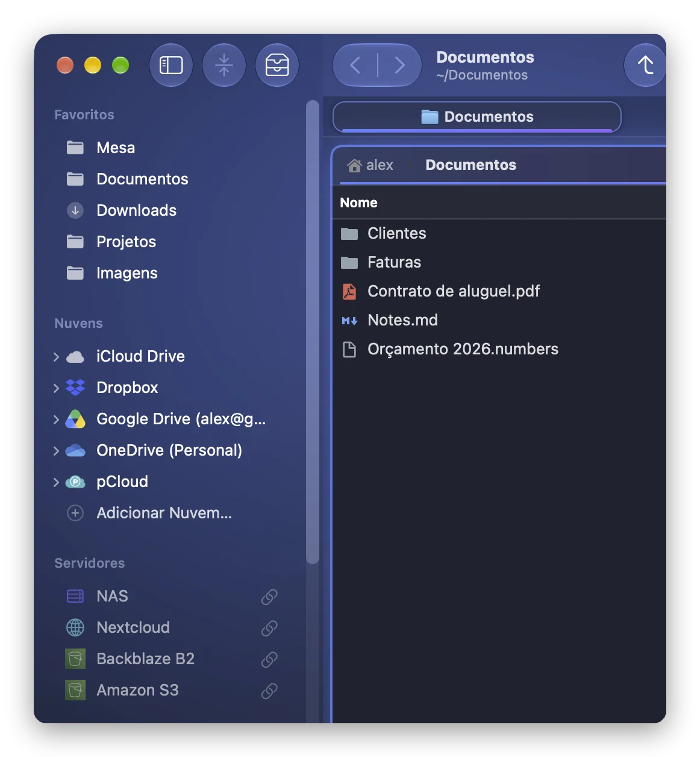Click the Mesa folder icon
The image size is (700, 757).
click(75, 148)
